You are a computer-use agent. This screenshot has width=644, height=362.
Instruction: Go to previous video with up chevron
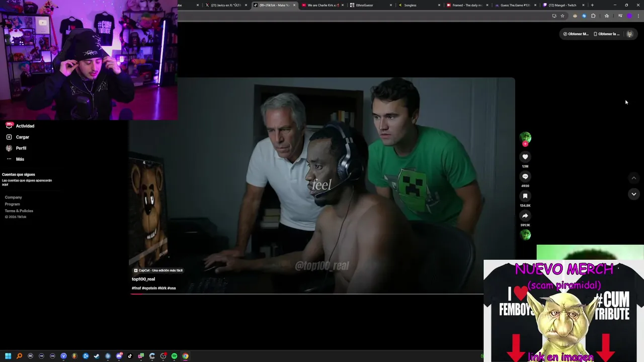click(633, 178)
